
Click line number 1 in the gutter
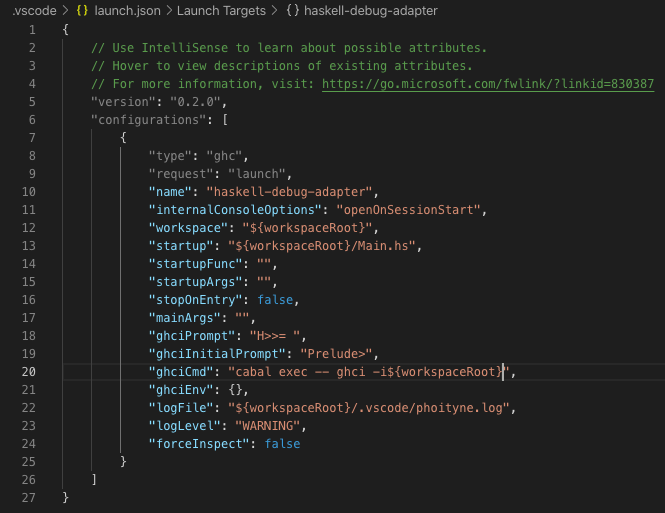[32, 30]
